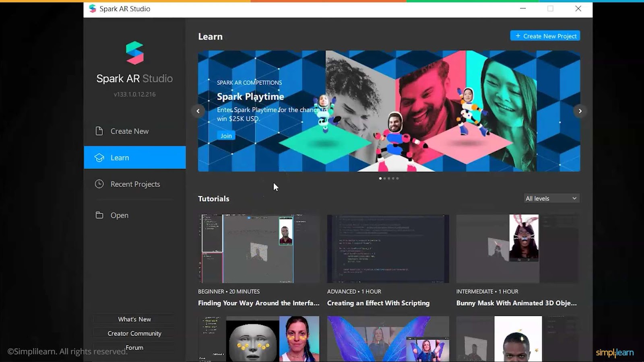Image resolution: width=644 pixels, height=362 pixels.
Task: Click the Join button for Spark Playtime
Action: click(x=225, y=136)
